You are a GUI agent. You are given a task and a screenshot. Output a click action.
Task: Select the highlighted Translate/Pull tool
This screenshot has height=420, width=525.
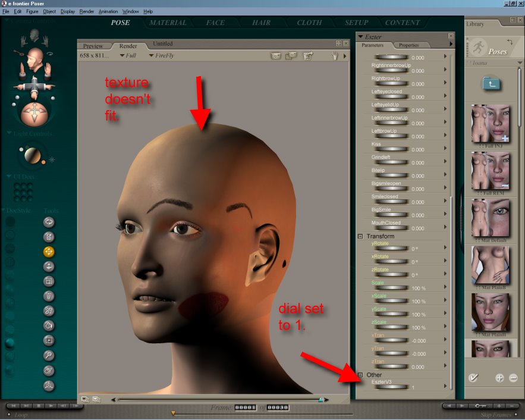pyautogui.click(x=49, y=252)
